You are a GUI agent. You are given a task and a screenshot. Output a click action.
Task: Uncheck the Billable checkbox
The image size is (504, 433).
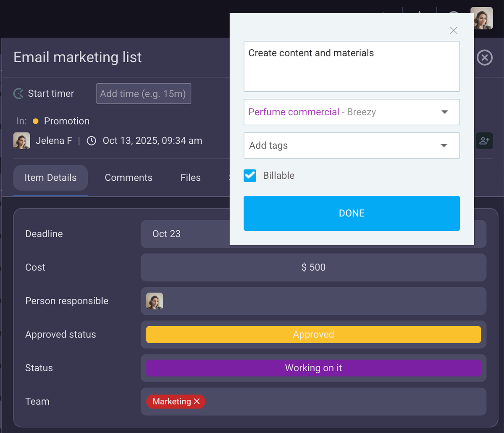[x=249, y=176]
